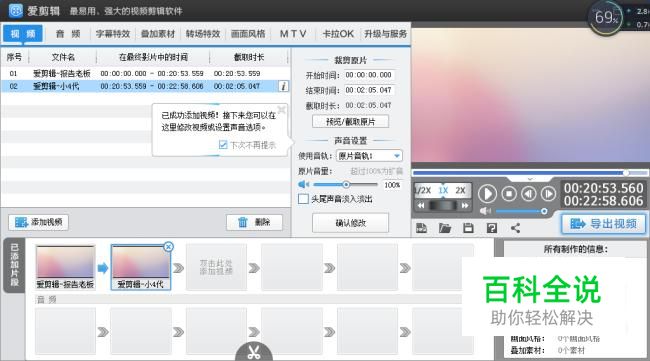Click the speaker icon beside the 原片音量 slider

tap(303, 184)
